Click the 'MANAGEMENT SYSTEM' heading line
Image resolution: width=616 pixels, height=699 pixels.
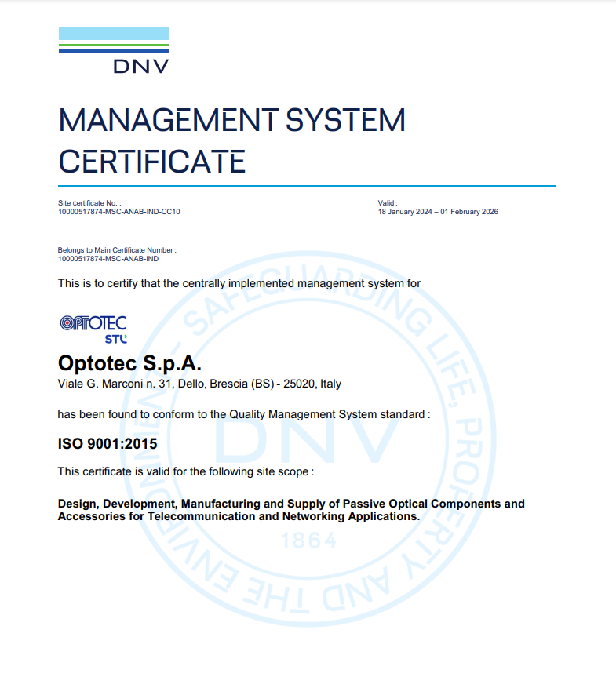(x=231, y=120)
